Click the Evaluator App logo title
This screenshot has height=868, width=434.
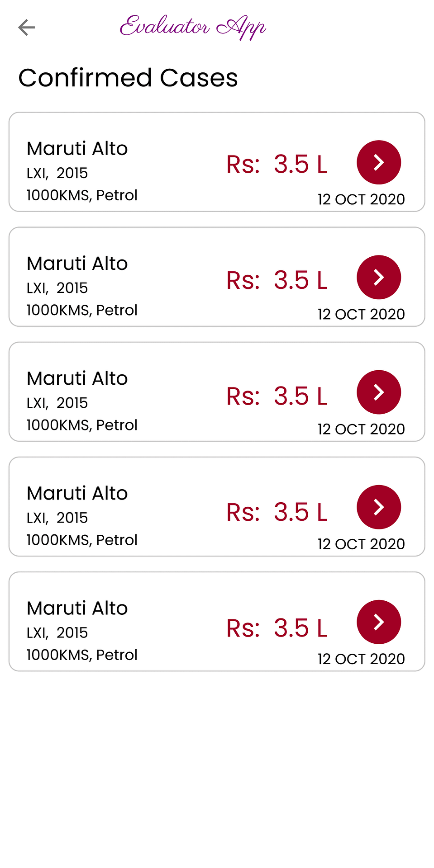[x=193, y=27]
